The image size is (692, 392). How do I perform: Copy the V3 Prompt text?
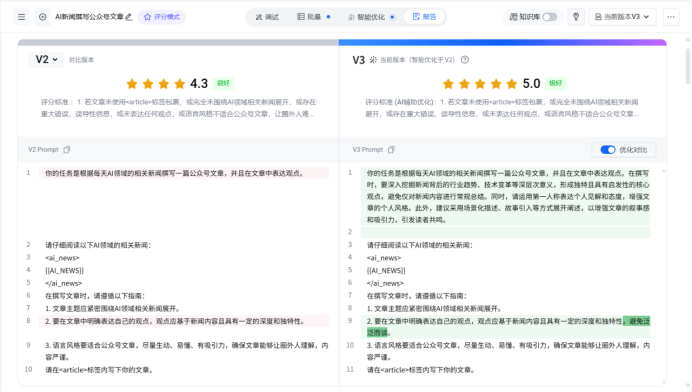[391, 150]
